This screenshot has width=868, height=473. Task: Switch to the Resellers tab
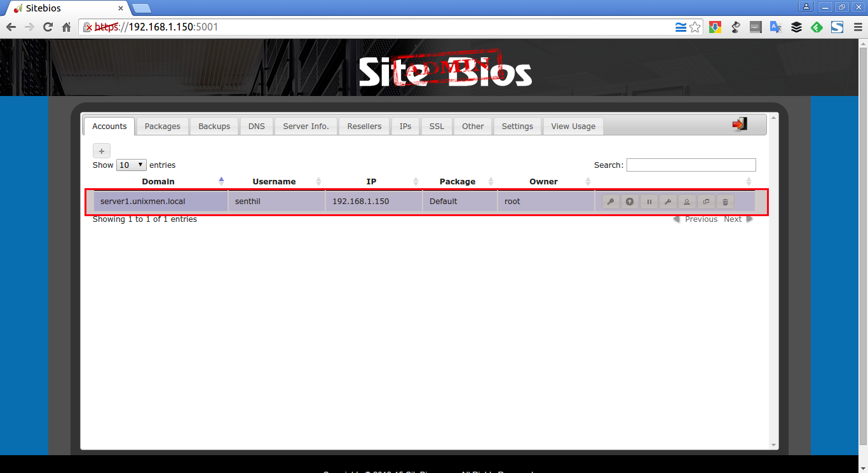point(364,126)
